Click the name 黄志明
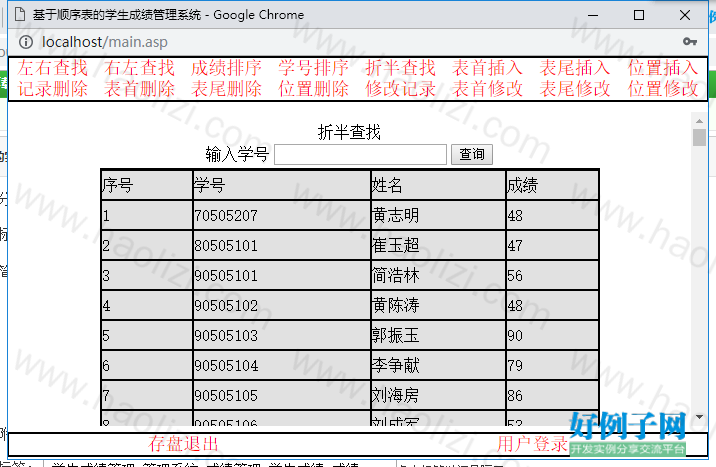This screenshot has height=467, width=716. point(395,215)
